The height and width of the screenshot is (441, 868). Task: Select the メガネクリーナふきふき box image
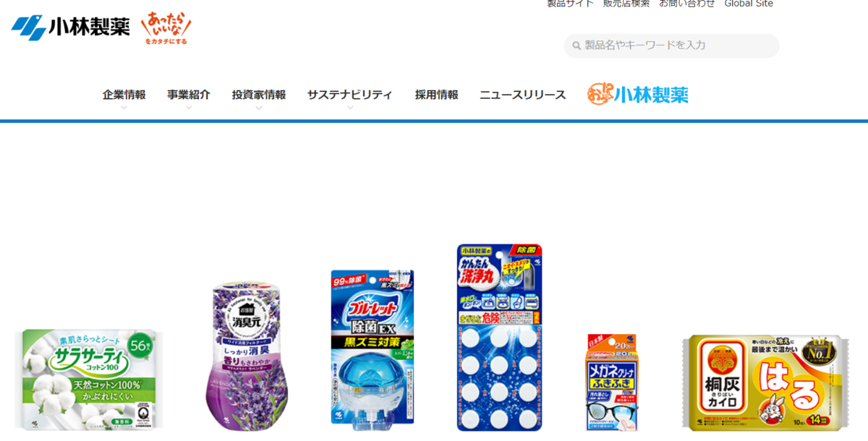pyautogui.click(x=612, y=382)
